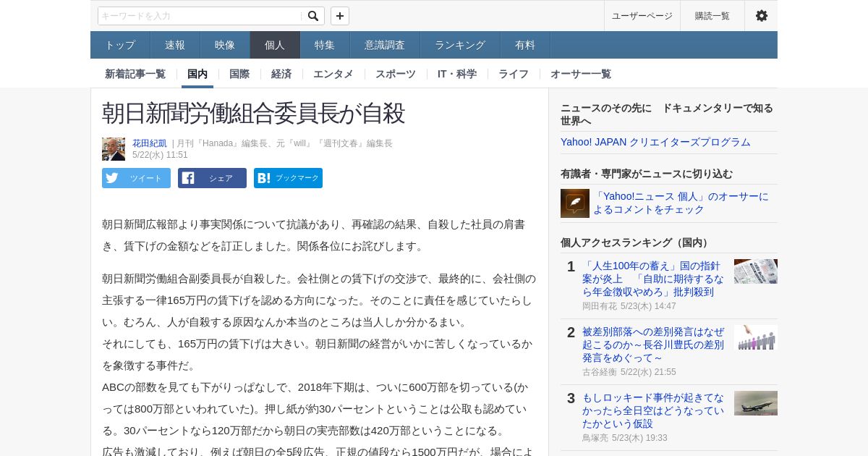The width and height of the screenshot is (868, 456).
Task: Open the 特集 tab
Action: point(325,45)
